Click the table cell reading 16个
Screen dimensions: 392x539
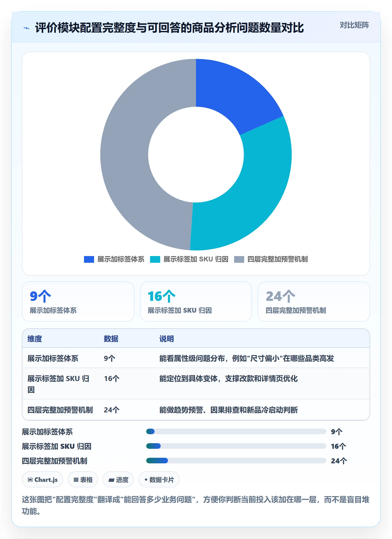coord(112,378)
